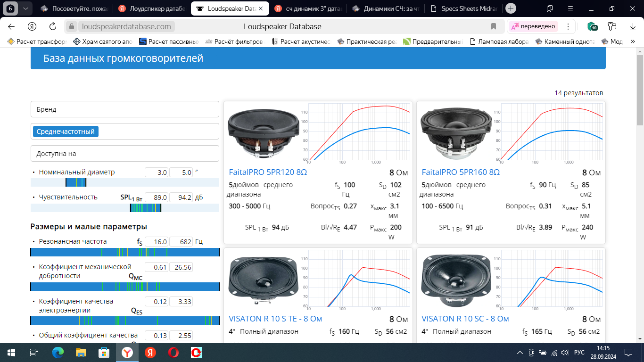Open the browser extensions icon

[612, 26]
